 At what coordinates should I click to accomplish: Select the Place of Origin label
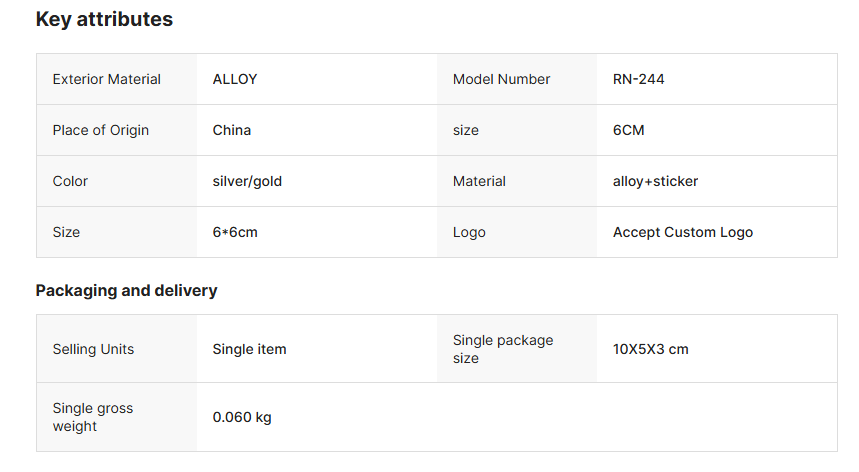[101, 130]
